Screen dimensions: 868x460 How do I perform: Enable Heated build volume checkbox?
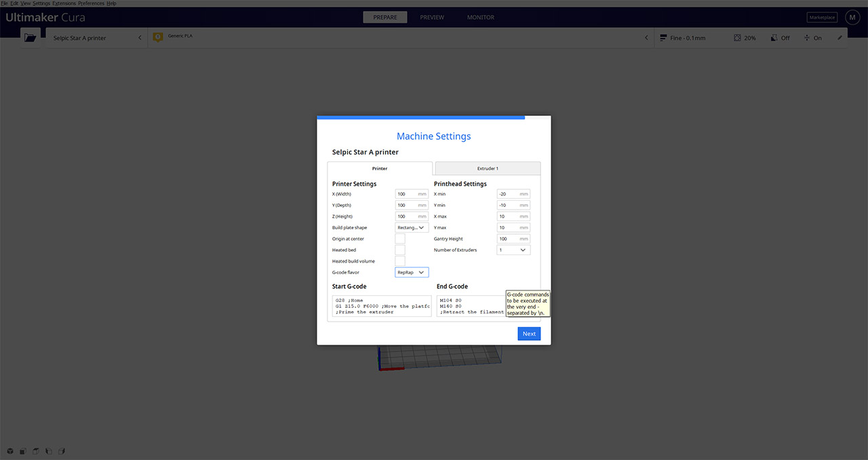400,261
